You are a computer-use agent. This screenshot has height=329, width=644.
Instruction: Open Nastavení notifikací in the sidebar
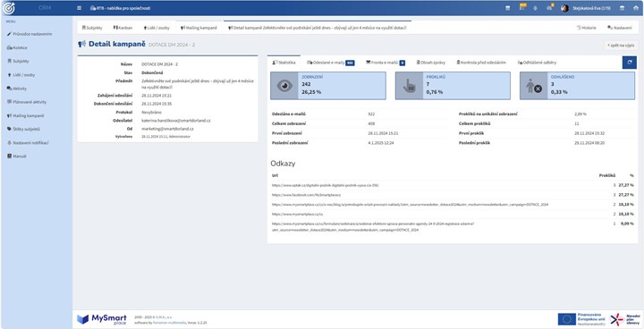28,142
